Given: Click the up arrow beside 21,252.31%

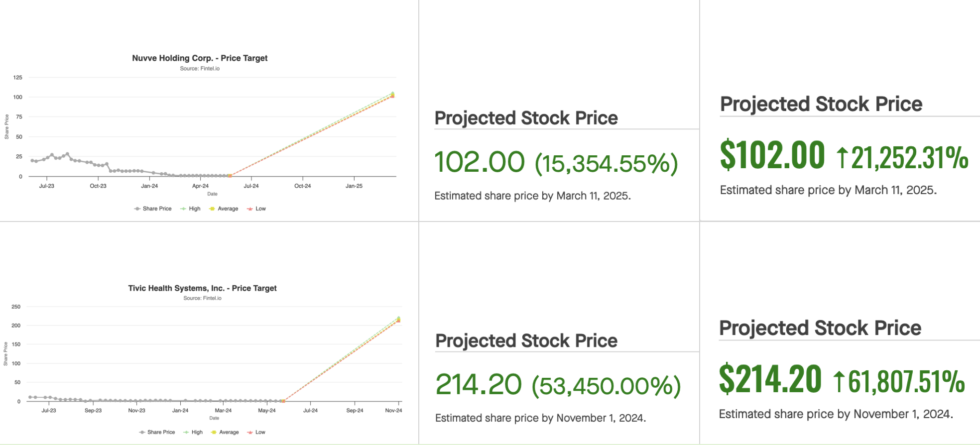Looking at the screenshot, I should (x=842, y=158).
